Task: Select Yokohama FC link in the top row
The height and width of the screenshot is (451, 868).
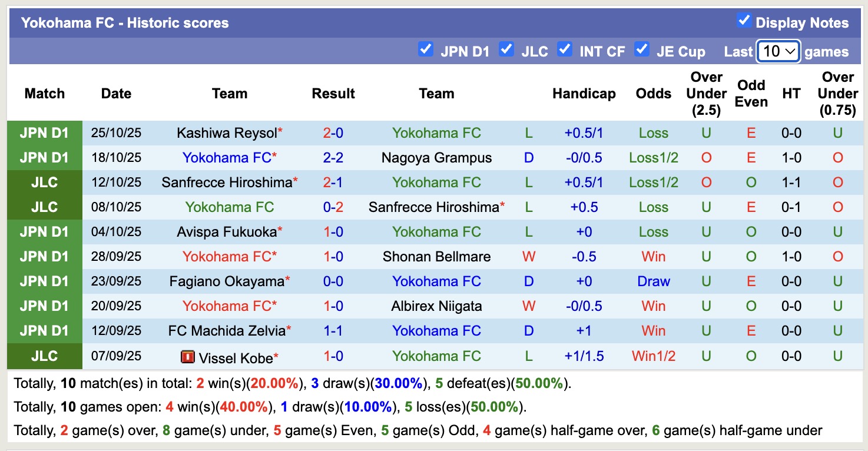Action: (436, 132)
